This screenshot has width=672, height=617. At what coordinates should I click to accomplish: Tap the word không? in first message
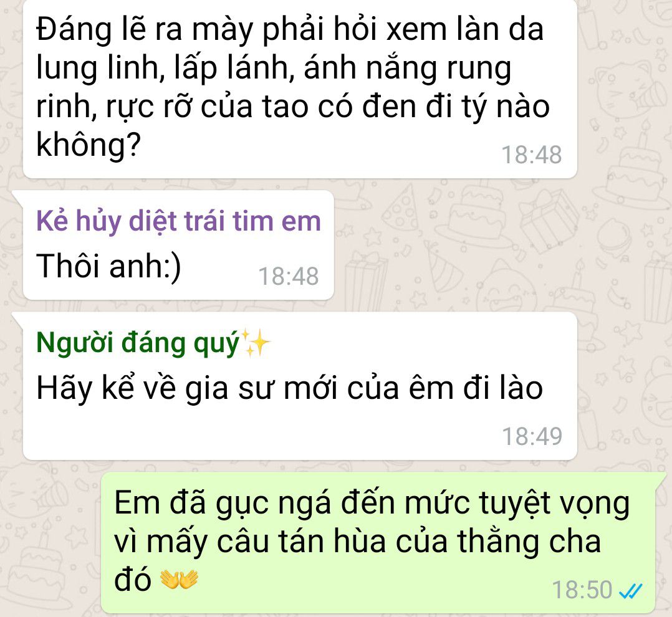[89, 146]
